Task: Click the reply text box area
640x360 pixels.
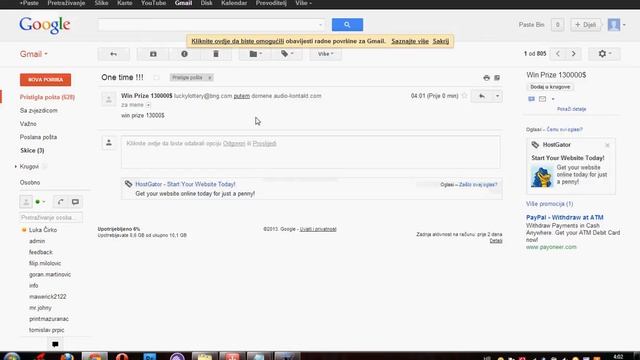Action: coord(310,152)
